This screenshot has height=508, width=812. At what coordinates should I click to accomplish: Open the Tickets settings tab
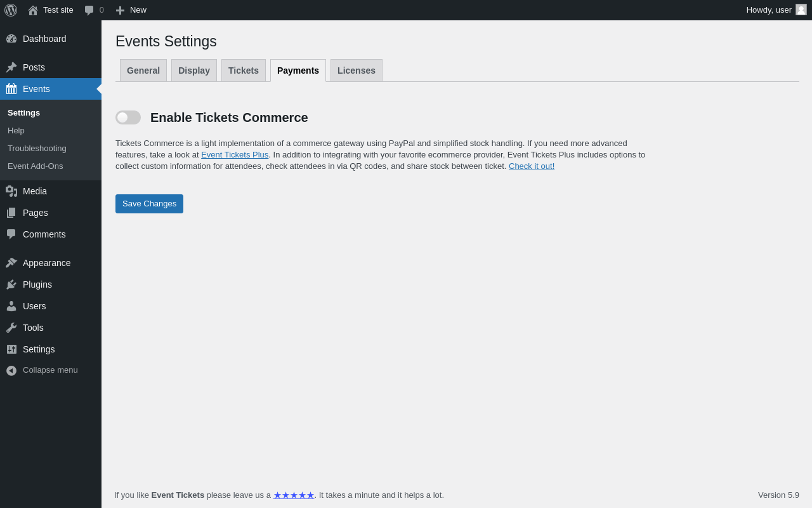(244, 70)
